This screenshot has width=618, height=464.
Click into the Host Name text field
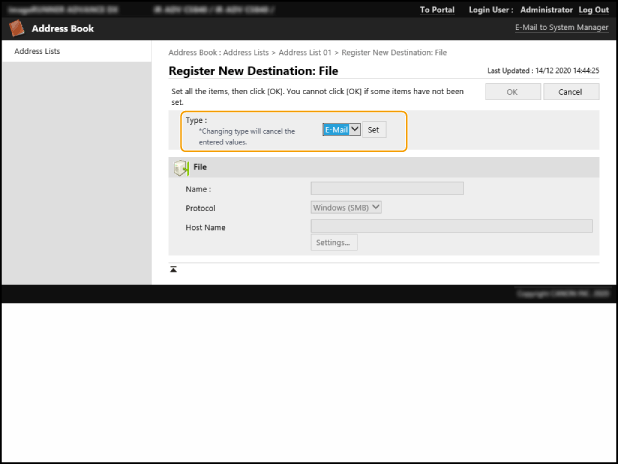(x=451, y=227)
